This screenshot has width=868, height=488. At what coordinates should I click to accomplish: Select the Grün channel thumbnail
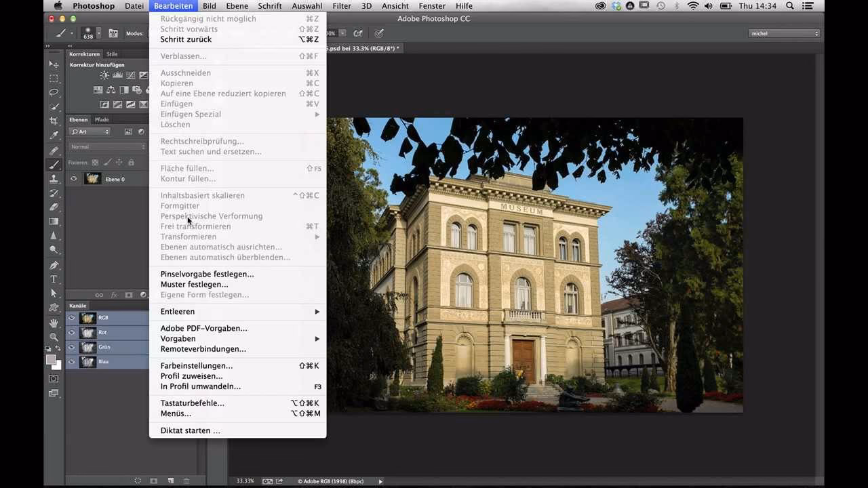point(87,346)
